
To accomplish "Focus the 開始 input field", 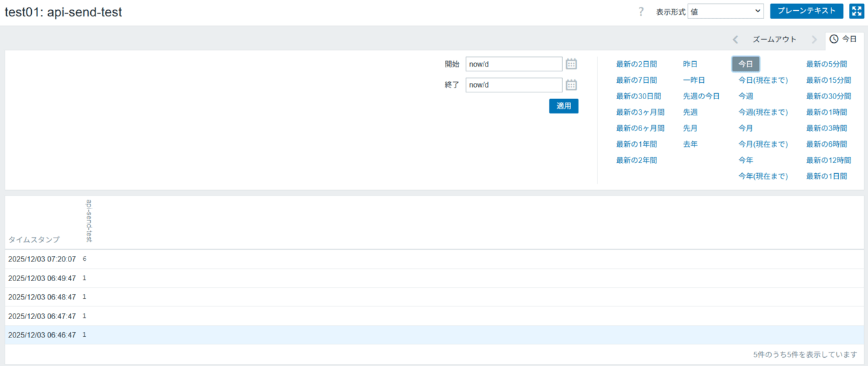I will click(x=514, y=64).
